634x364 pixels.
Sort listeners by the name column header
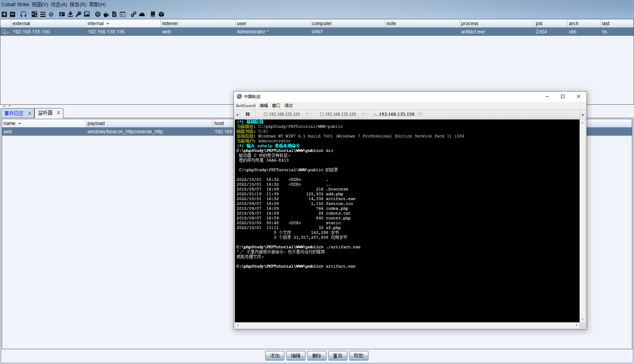pyautogui.click(x=44, y=123)
